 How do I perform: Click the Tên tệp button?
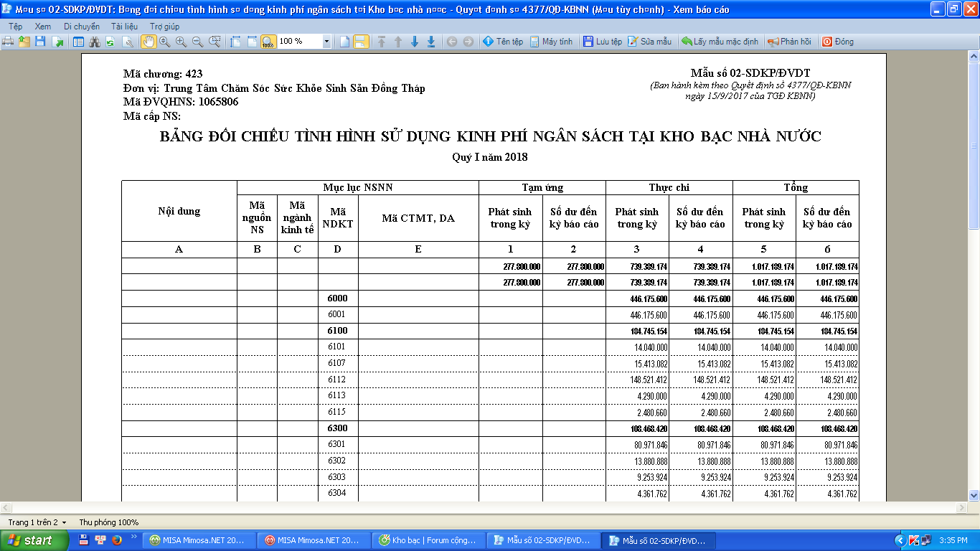pos(503,42)
